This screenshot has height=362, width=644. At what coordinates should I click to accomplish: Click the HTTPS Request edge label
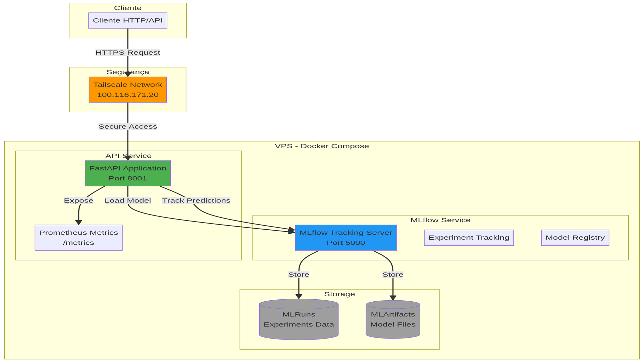click(x=128, y=52)
